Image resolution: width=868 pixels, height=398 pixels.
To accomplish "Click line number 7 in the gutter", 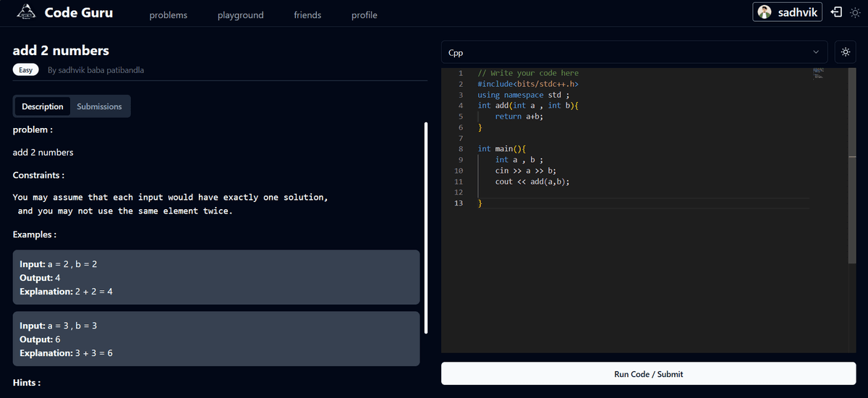I will click(461, 138).
